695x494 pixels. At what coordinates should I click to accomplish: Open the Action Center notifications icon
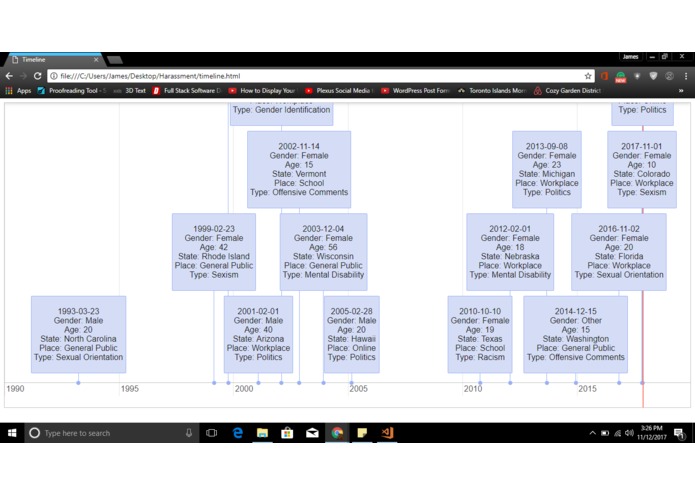tap(679, 433)
